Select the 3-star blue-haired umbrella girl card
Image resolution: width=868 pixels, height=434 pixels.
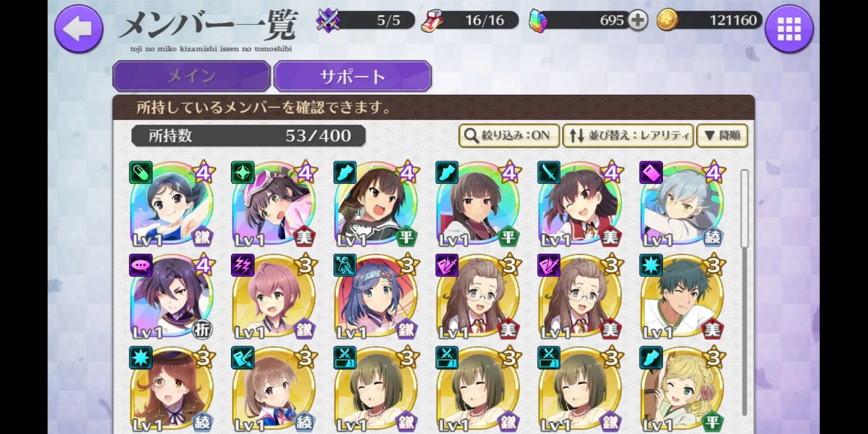(x=376, y=297)
